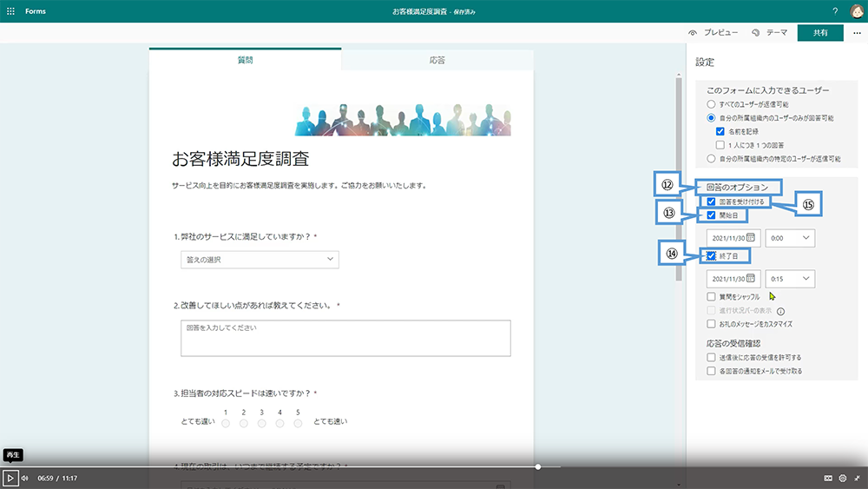The height and width of the screenshot is (489, 868).
Task: Open the start date calendar icon
Action: (x=751, y=238)
